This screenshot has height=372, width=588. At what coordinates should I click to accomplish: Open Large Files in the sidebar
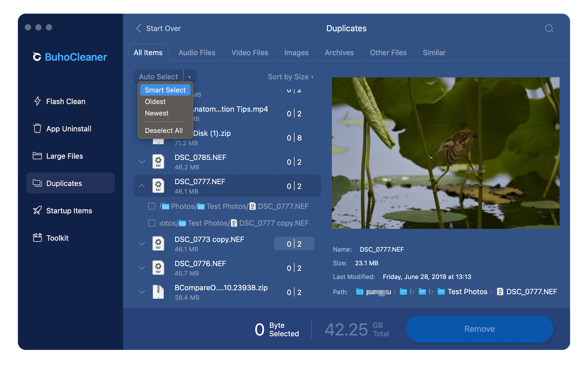coord(70,156)
